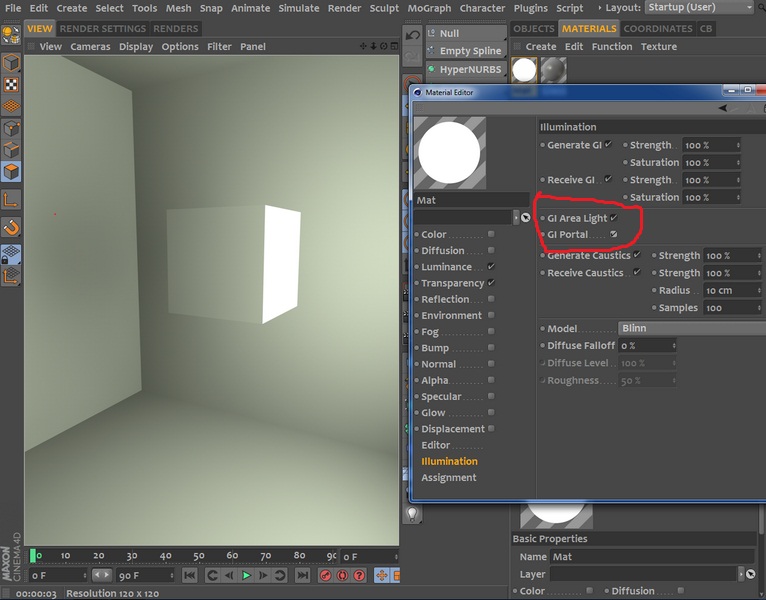Disable the Generate Caustics checkbox
The width and height of the screenshot is (766, 600).
[637, 255]
